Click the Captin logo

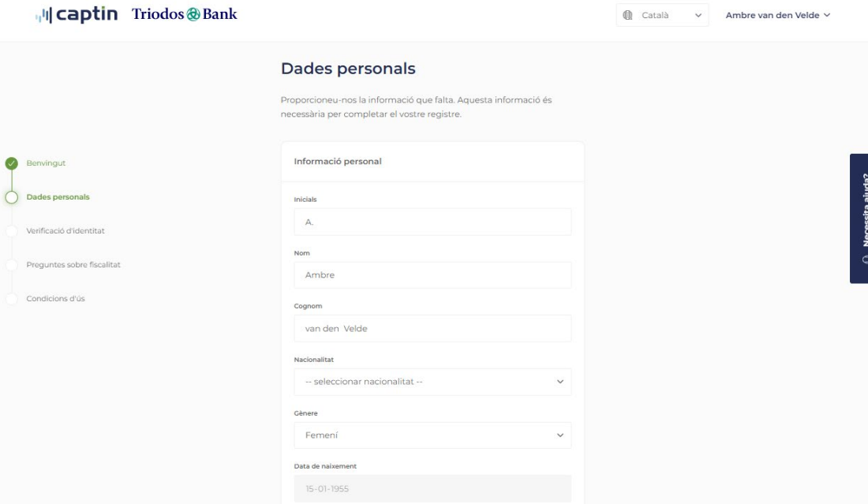point(77,14)
